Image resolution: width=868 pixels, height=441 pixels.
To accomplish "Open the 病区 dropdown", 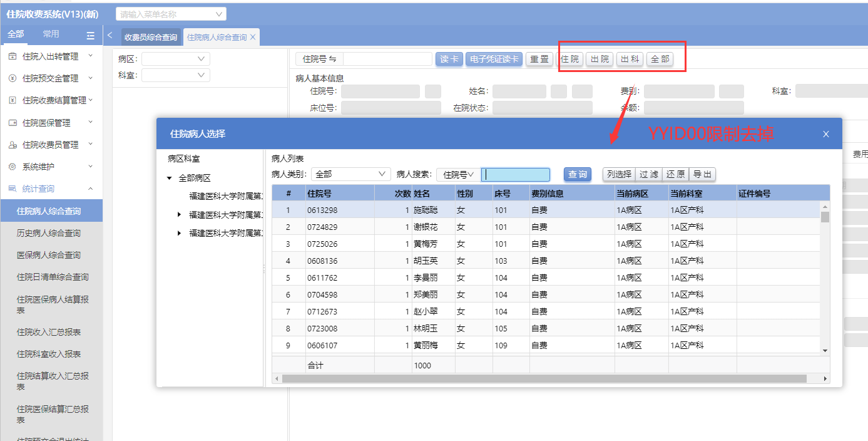I will coord(202,59).
